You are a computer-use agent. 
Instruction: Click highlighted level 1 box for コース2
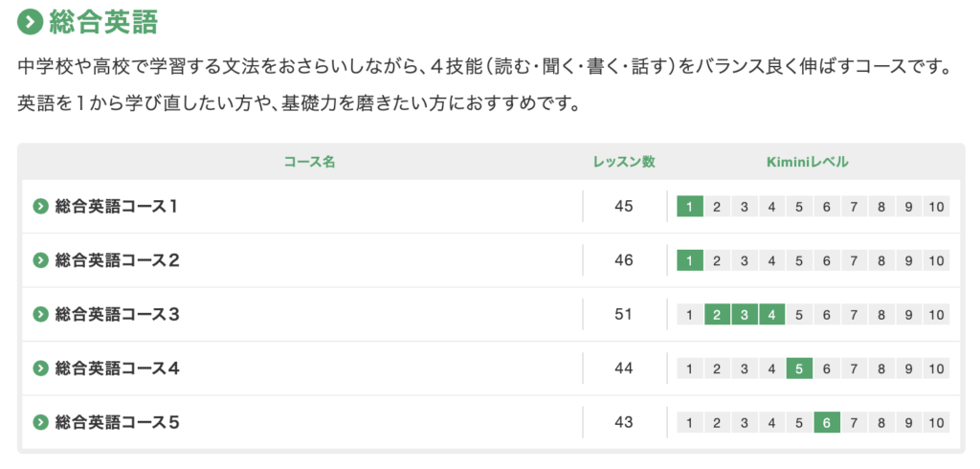click(689, 260)
